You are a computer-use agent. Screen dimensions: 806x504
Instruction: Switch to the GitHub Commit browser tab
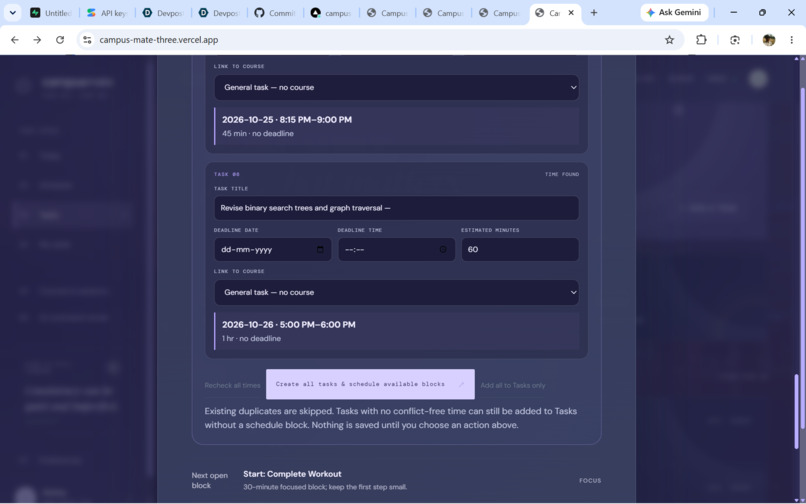pyautogui.click(x=275, y=13)
